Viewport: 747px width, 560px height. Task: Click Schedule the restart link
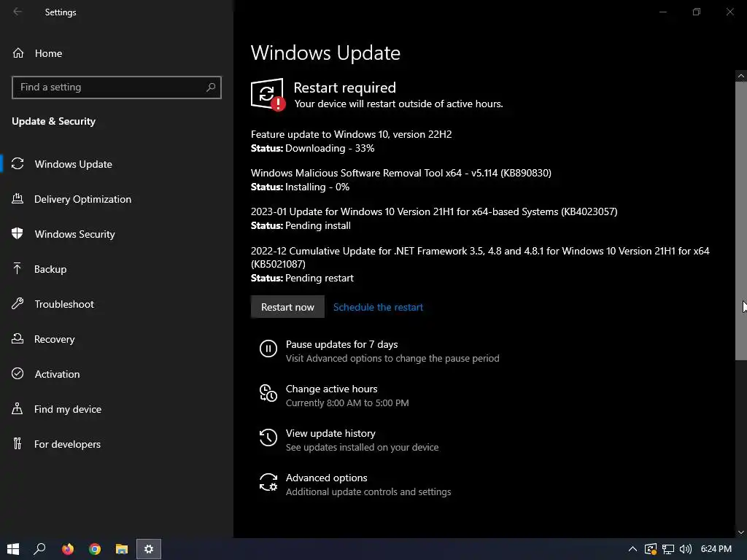378,307
